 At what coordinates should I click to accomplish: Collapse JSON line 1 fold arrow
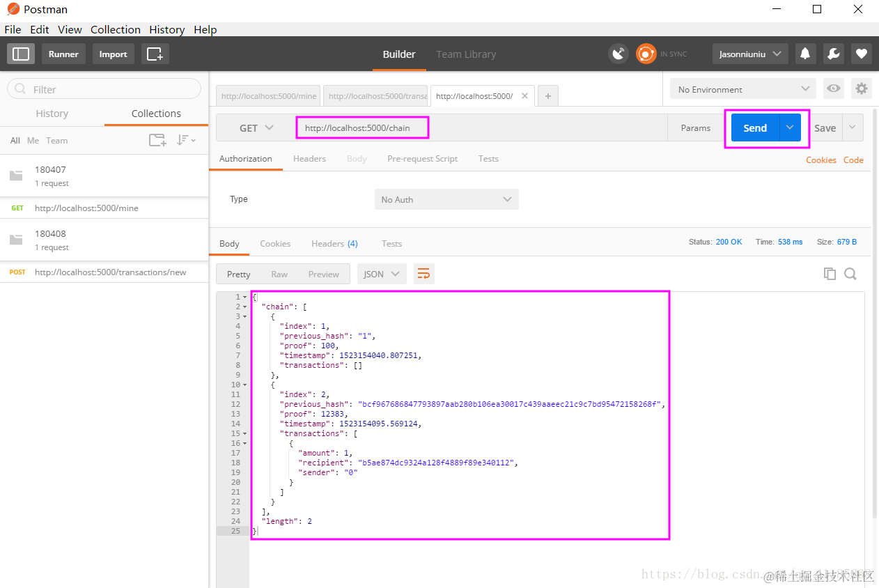(244, 297)
